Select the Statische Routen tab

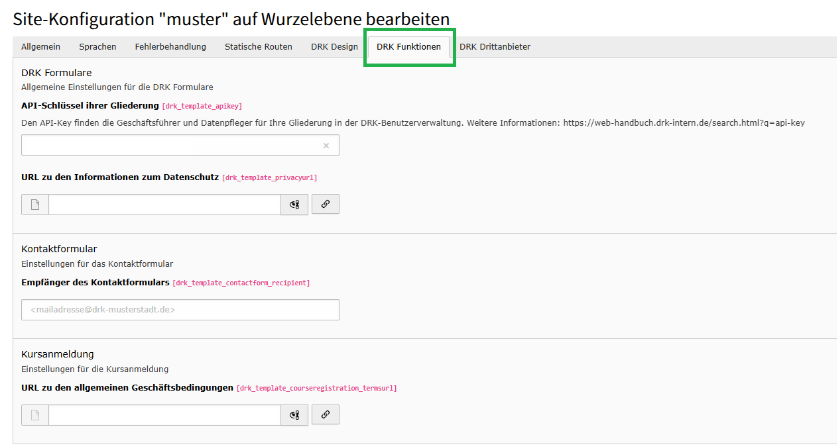pos(258,47)
